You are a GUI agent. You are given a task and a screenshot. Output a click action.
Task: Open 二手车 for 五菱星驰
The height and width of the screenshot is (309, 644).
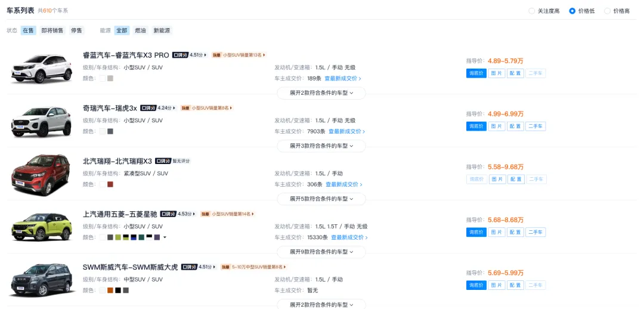pyautogui.click(x=535, y=232)
